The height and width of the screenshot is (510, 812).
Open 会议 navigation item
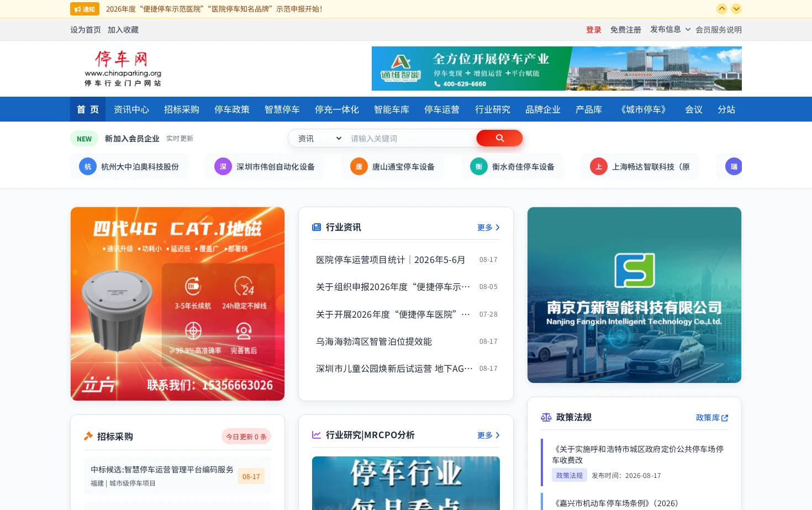click(x=694, y=109)
